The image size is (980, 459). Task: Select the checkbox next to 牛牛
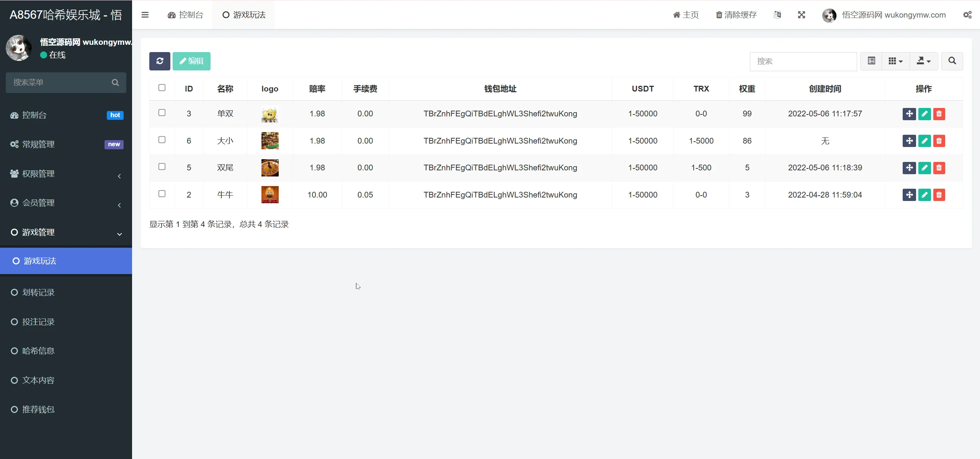click(162, 194)
